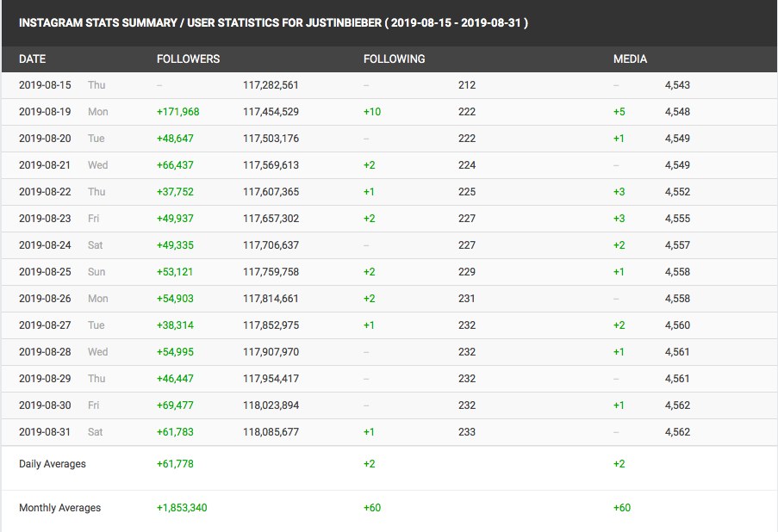This screenshot has height=532, width=778.
Task: Click follower gain +171,968
Action: pyautogui.click(x=178, y=112)
